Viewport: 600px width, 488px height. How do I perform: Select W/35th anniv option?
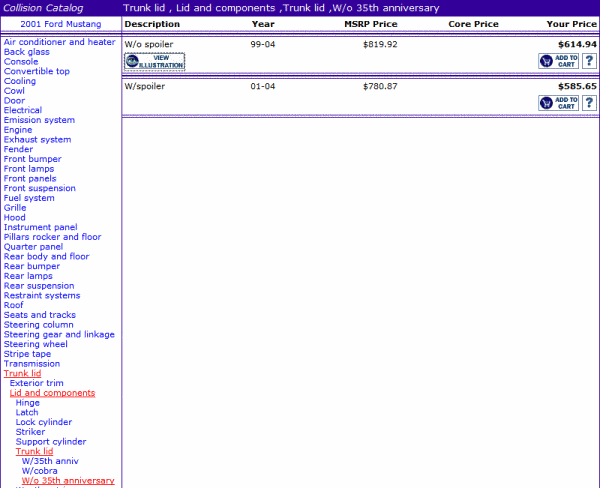(50, 461)
